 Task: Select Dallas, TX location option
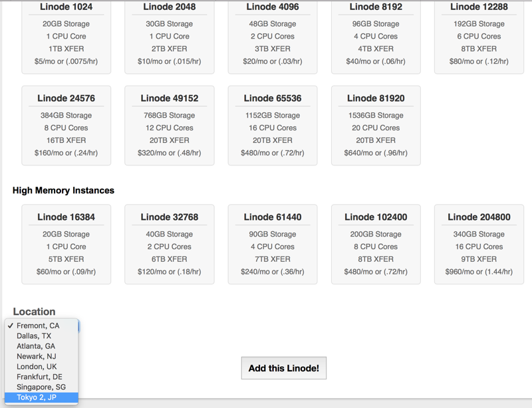41,336
